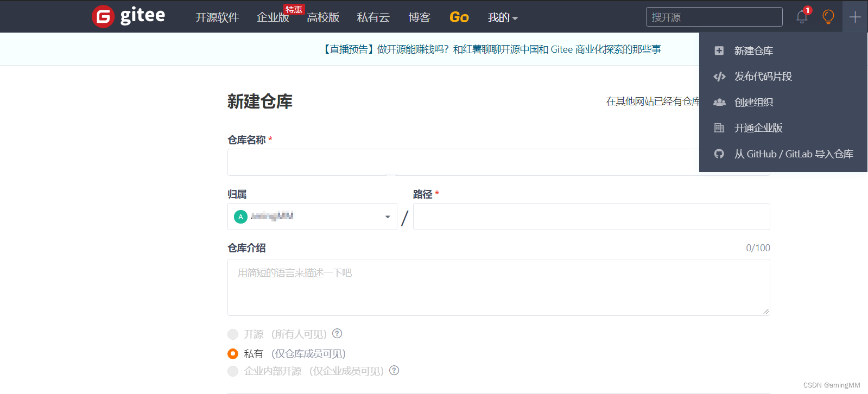The image size is (868, 394).
Task: Click the Gitee logo
Action: tap(129, 16)
